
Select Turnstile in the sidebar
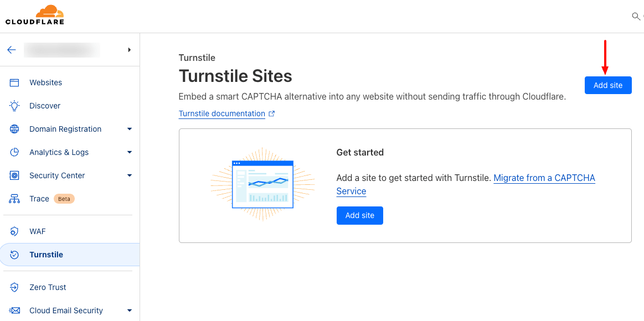pyautogui.click(x=70, y=255)
